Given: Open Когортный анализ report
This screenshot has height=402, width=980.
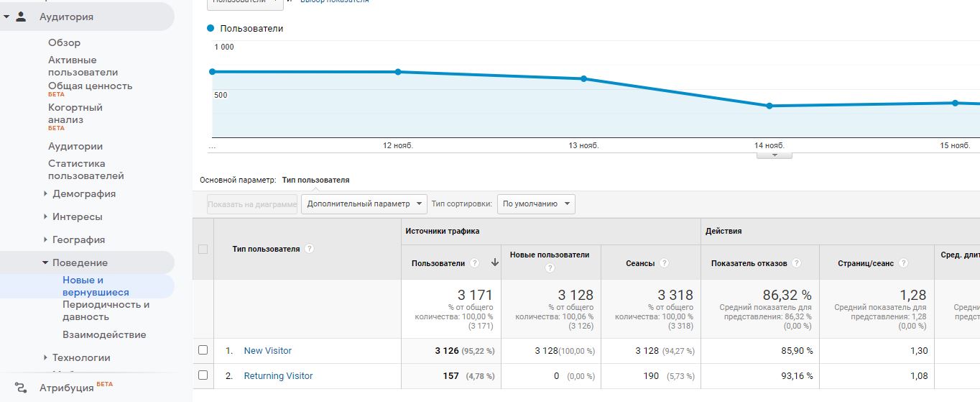Looking at the screenshot, I should point(75,114).
